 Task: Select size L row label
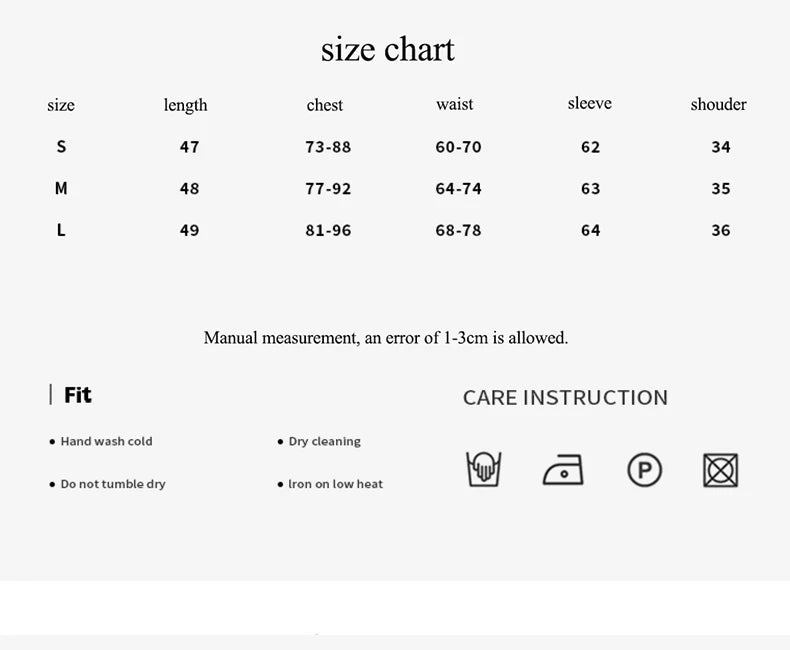point(61,230)
